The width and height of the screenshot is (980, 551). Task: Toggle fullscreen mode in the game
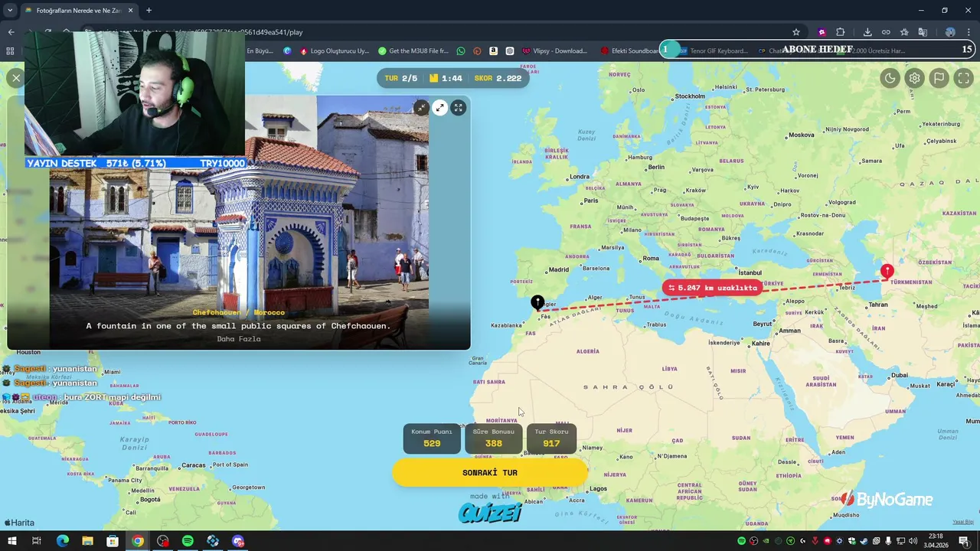click(x=964, y=78)
